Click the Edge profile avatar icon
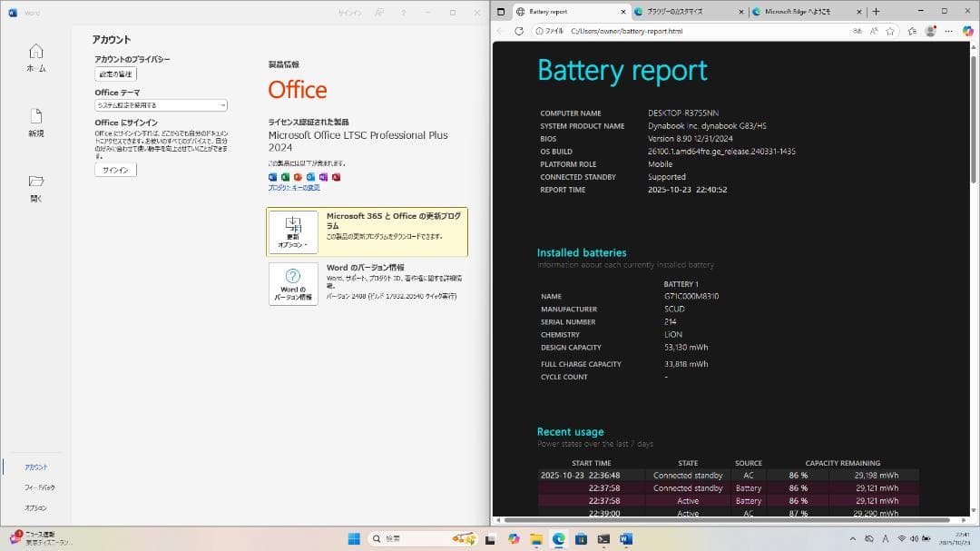This screenshot has height=551, width=980. click(x=929, y=30)
